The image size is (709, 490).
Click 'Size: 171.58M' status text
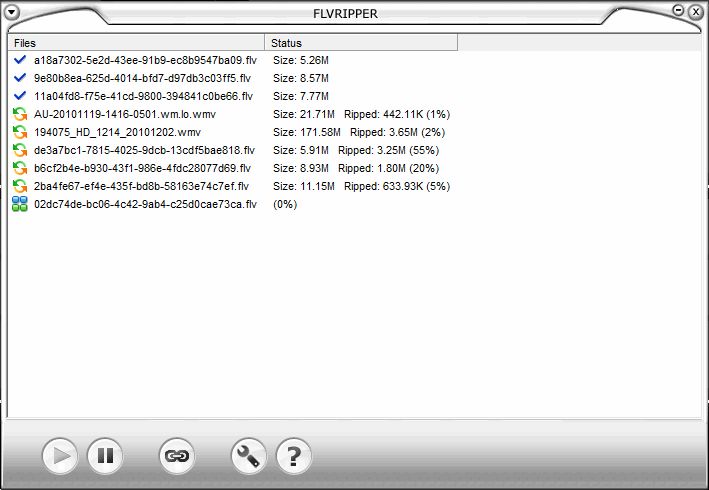click(x=307, y=132)
